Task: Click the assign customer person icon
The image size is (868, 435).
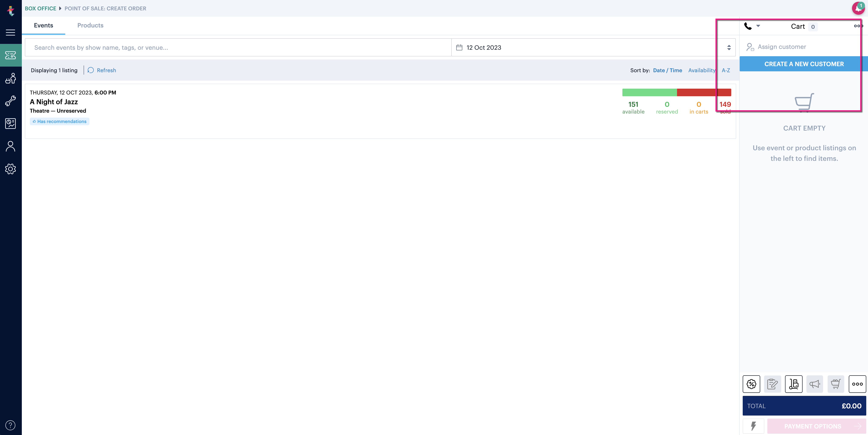Action: [750, 47]
